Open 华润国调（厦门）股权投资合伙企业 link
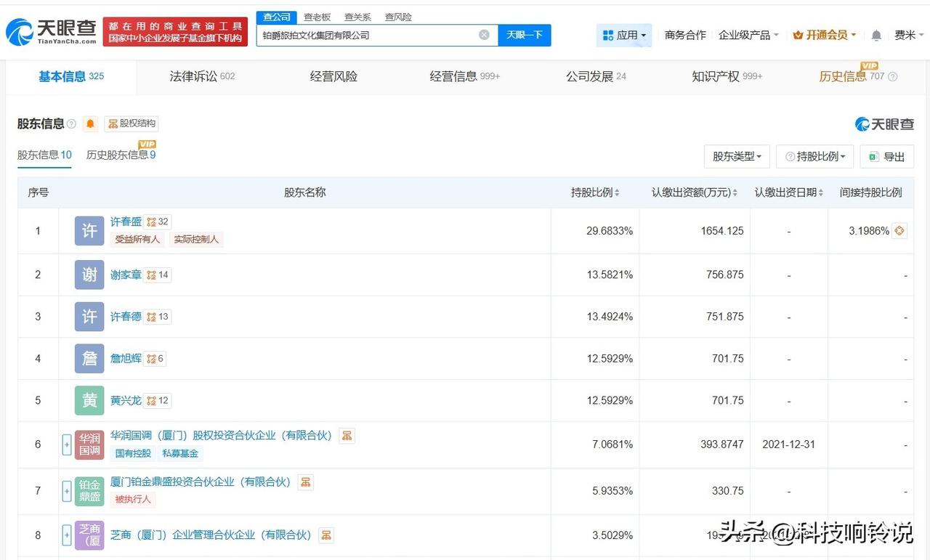The width and height of the screenshot is (930, 560). [x=221, y=436]
